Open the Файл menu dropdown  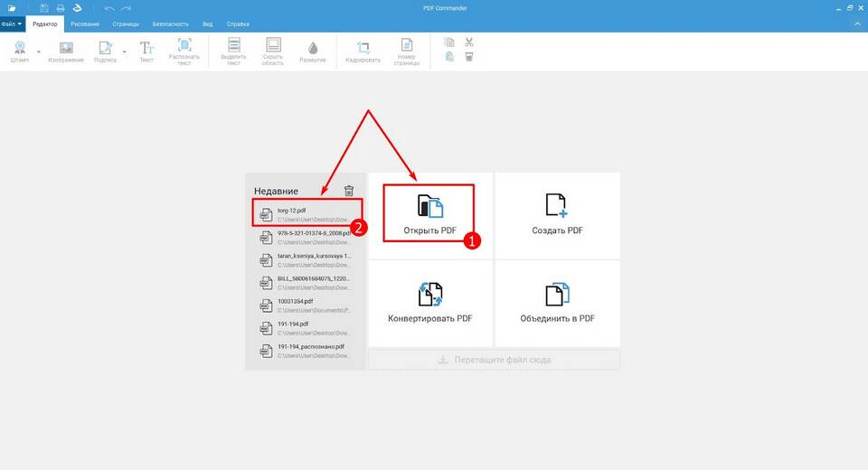pos(12,23)
